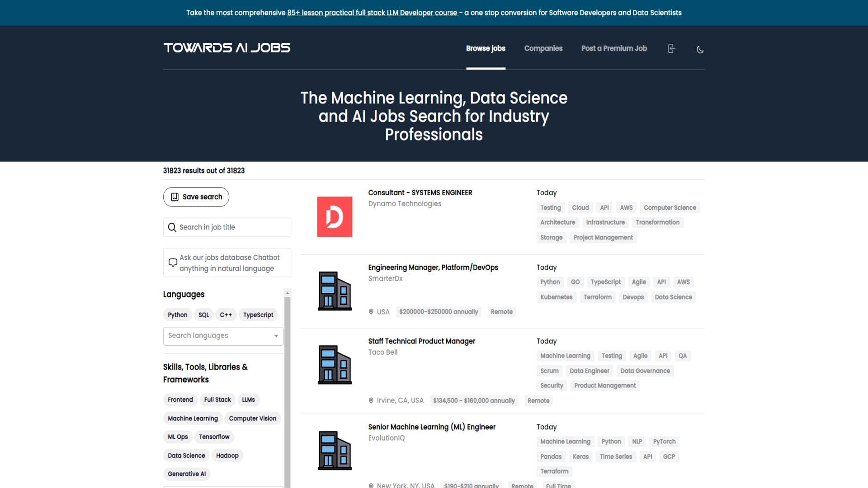Select the Machine Learning sidebar filter chip
Viewport: 868px width, 488px height.
click(x=193, y=418)
